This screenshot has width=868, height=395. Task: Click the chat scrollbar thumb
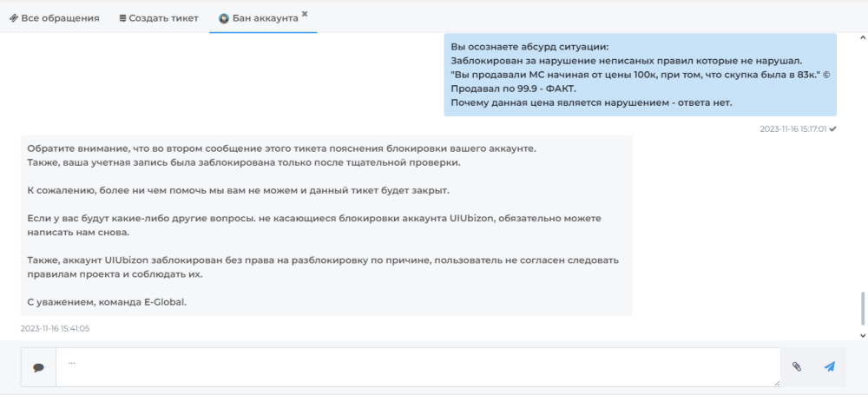862,308
